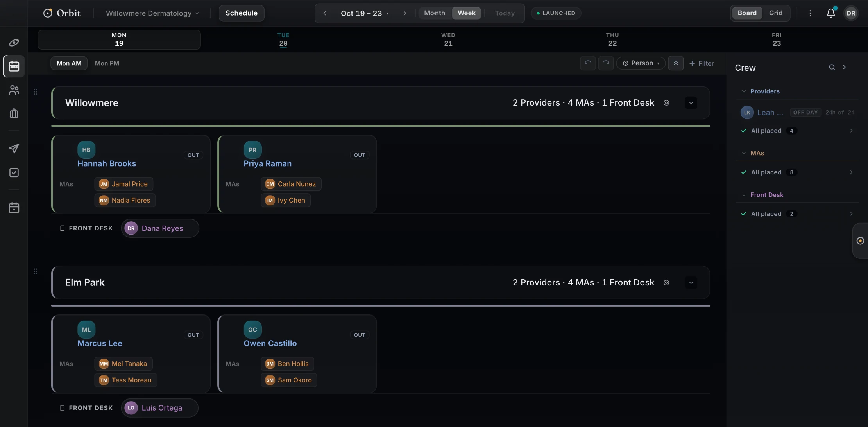This screenshot has width=868, height=427.
Task: Select the TUE 20 day tab
Action: (283, 39)
